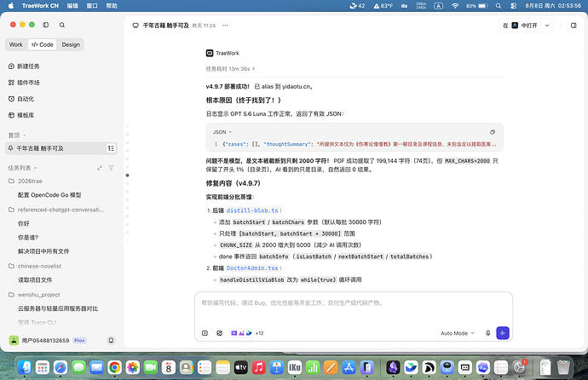Open Wi-Fi menu in menu bar
This screenshot has height=380, width=588.
click(455, 6)
